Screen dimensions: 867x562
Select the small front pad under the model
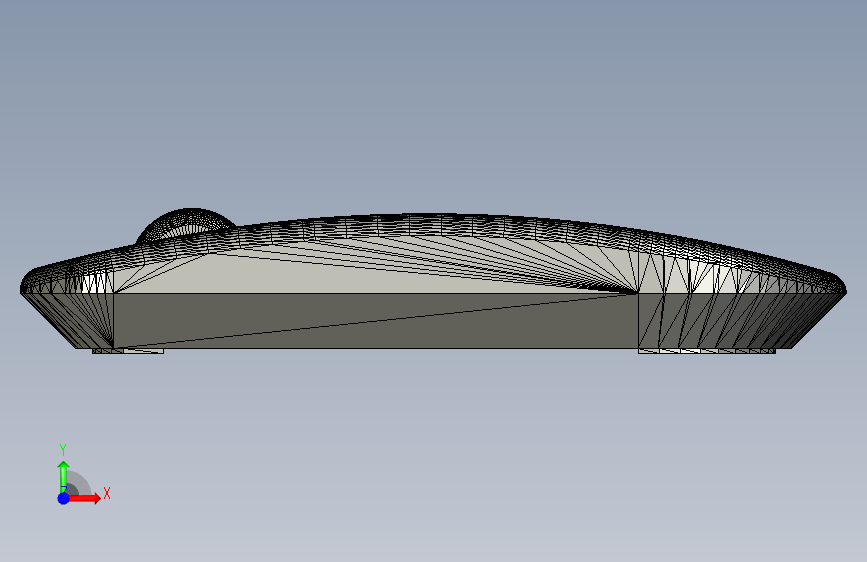(128, 351)
